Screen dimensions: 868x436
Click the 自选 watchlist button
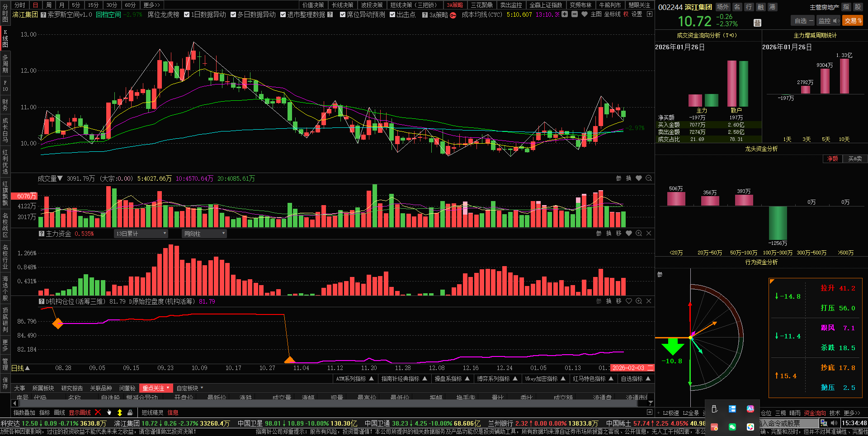point(803,21)
